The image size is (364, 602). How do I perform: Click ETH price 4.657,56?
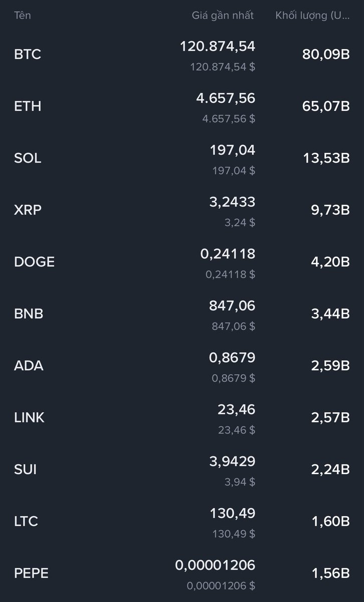226,99
